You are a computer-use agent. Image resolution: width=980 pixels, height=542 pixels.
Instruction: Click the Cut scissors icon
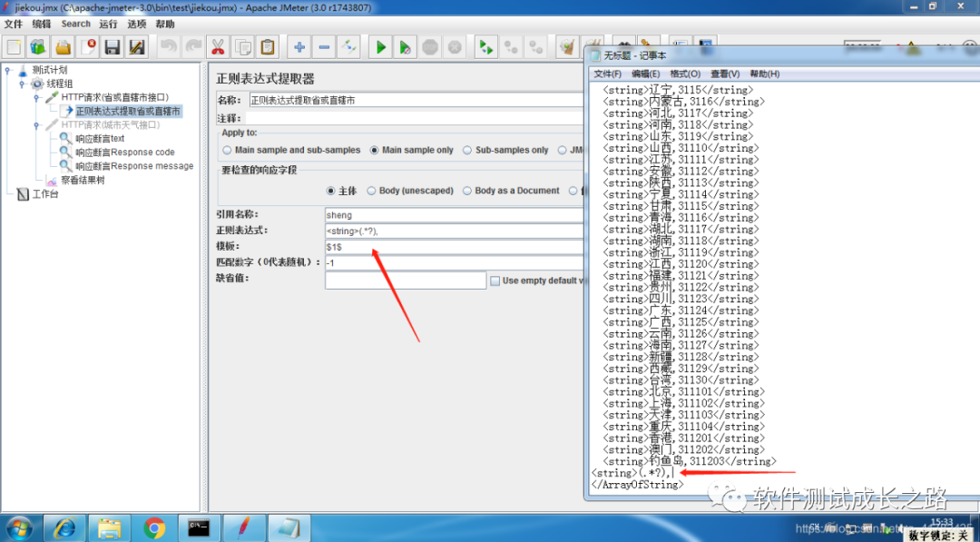tap(218, 47)
